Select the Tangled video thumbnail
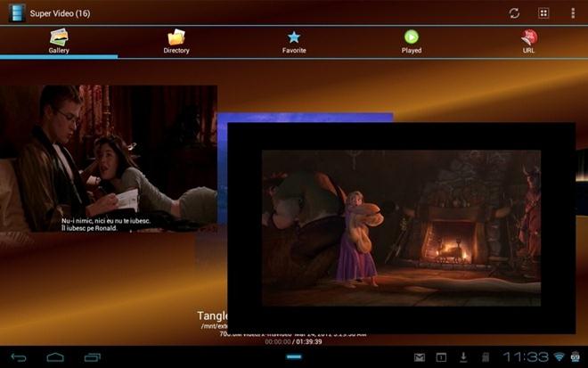 tap(401, 228)
